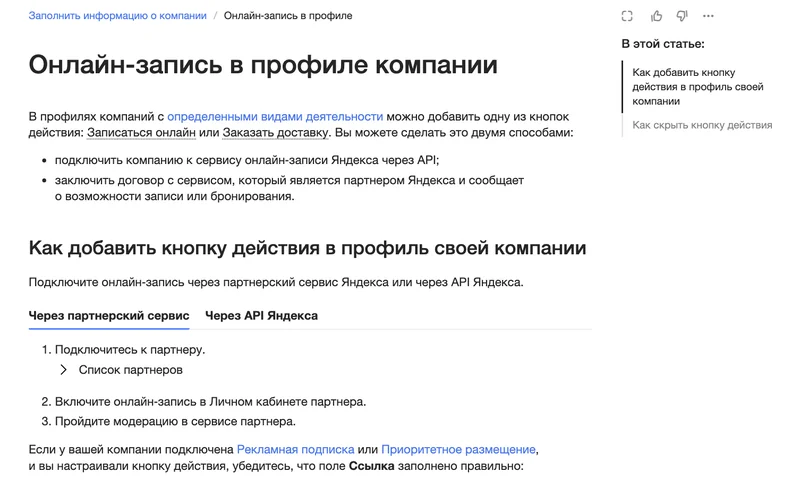Select 'Через партнерский сервис' tab
The width and height of the screenshot is (800, 480).
click(109, 316)
